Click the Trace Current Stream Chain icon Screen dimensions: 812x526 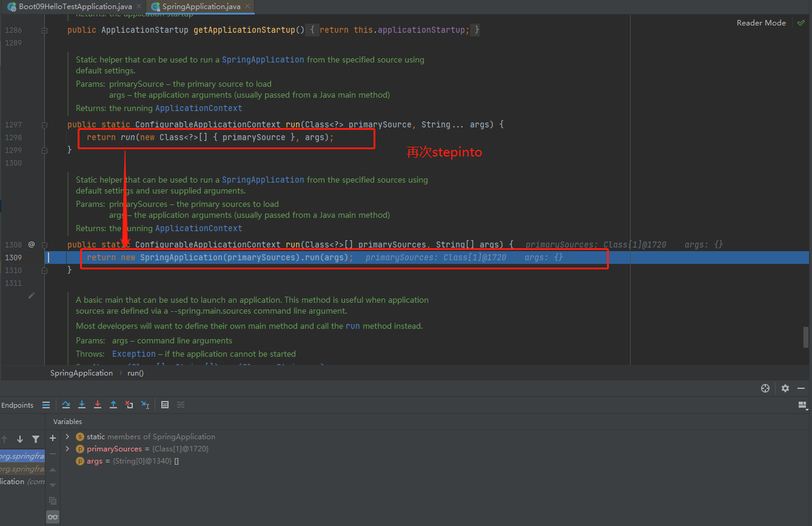click(x=181, y=405)
